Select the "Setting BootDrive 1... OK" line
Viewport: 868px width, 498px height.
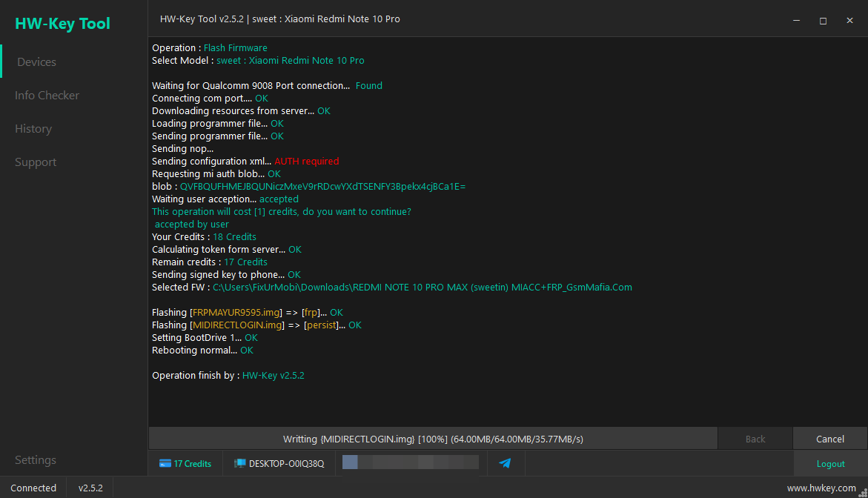pyautogui.click(x=205, y=338)
